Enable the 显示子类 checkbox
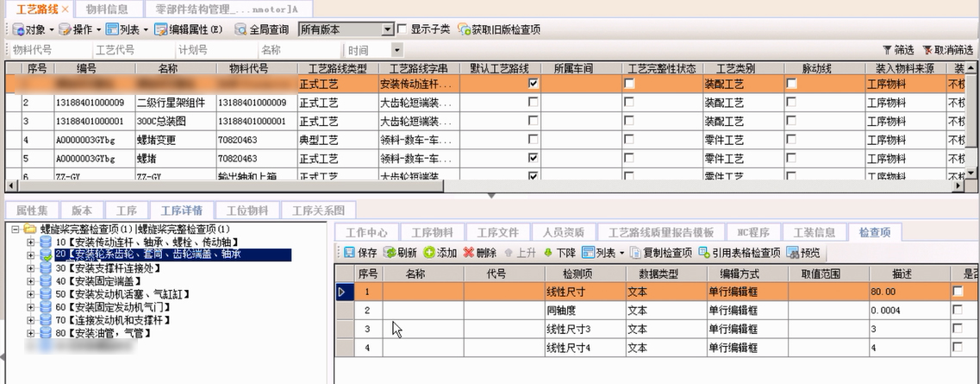This screenshot has height=384, width=980. [x=403, y=29]
